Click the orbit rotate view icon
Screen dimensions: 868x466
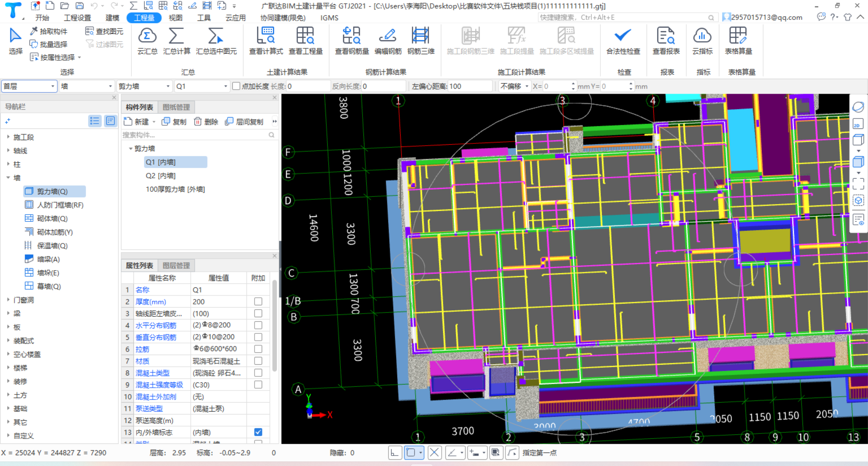tap(858, 107)
